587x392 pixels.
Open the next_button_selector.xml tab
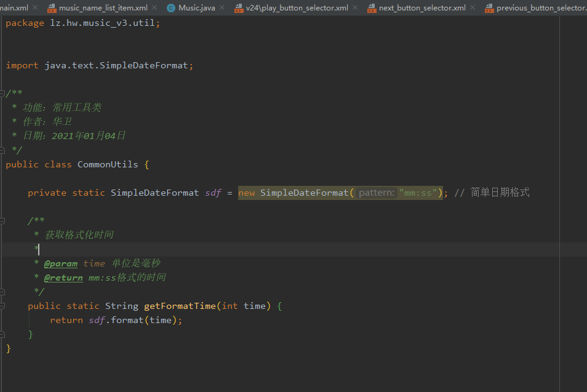(422, 8)
